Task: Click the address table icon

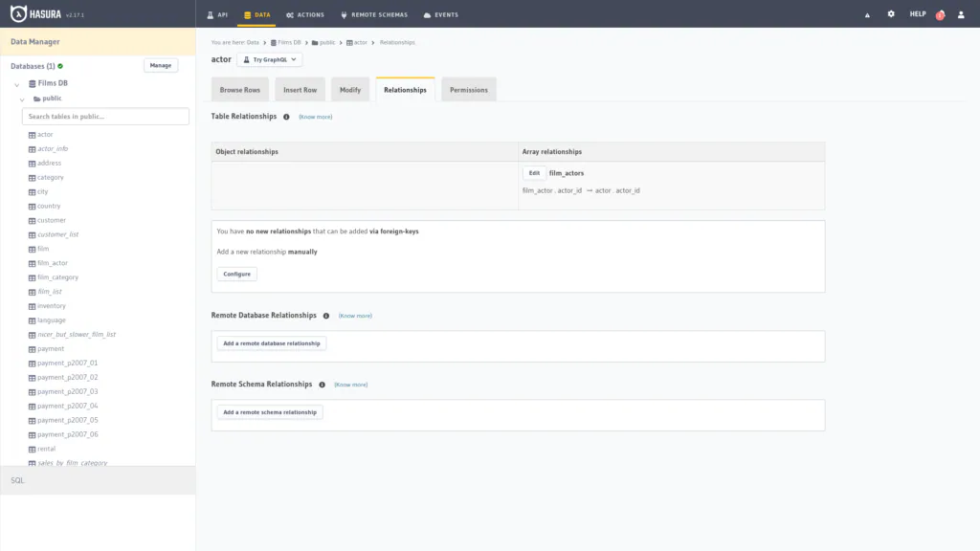Action: pos(32,164)
